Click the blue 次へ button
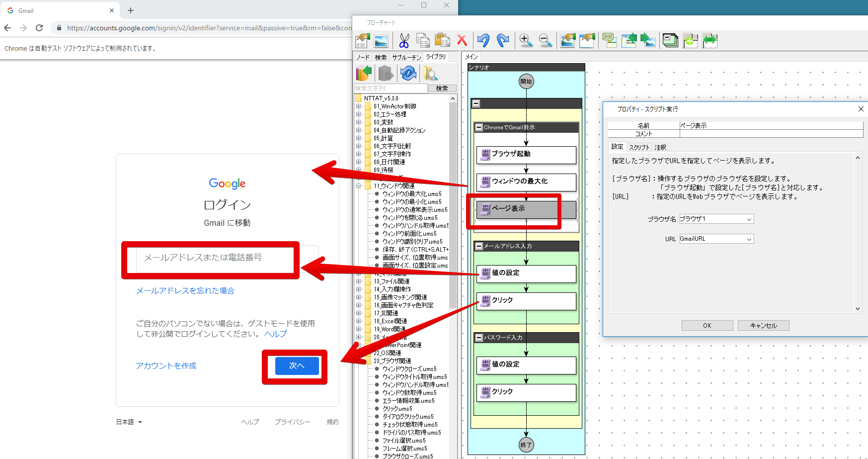 tap(297, 366)
